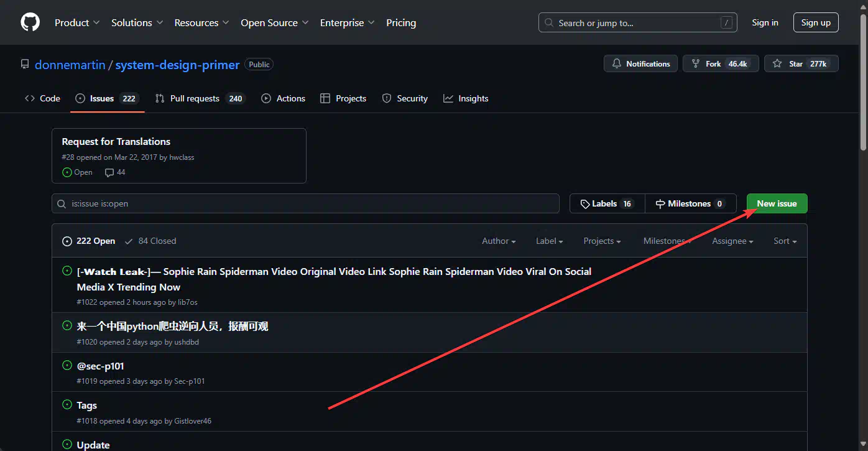Open the GitHub homepage logo
The height and width of the screenshot is (451, 868).
[30, 22]
